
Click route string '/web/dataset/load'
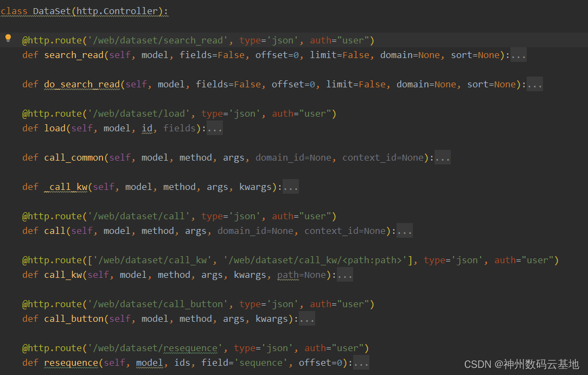pos(139,113)
